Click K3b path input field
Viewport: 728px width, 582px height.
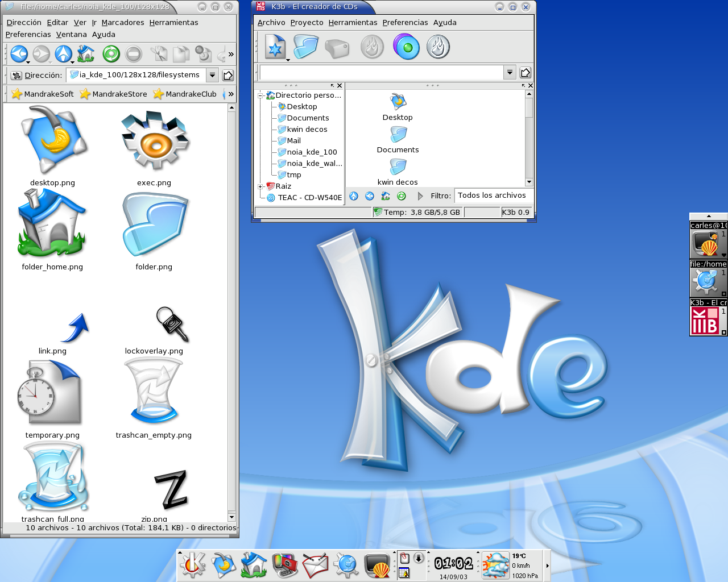point(382,72)
